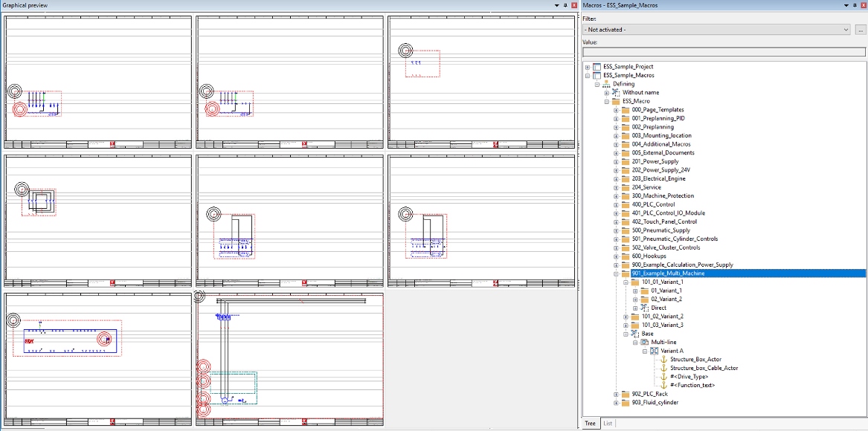Switch to the Tree tab
868x431 pixels.
coord(590,424)
